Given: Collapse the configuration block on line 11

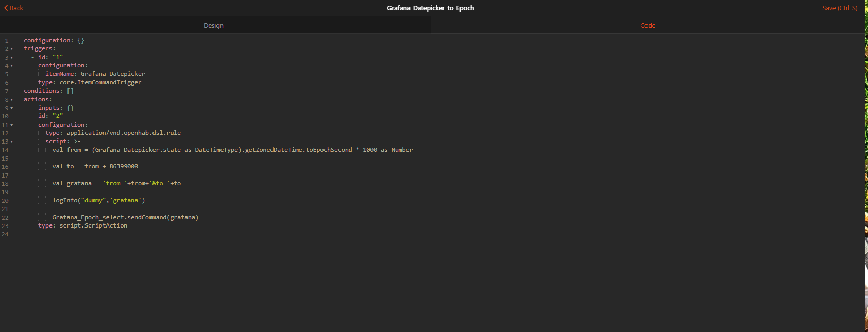Looking at the screenshot, I should click(x=12, y=125).
